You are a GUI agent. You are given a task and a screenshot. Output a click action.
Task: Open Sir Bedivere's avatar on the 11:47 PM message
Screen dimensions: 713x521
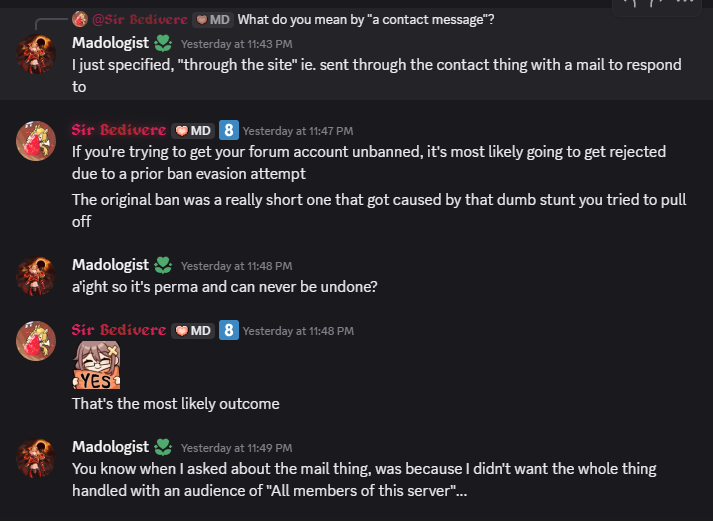[35, 141]
